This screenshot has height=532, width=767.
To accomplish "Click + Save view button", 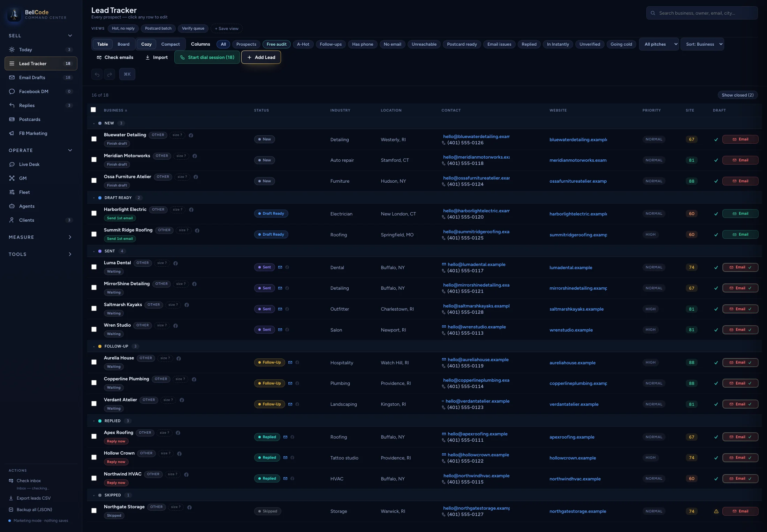I will [227, 29].
